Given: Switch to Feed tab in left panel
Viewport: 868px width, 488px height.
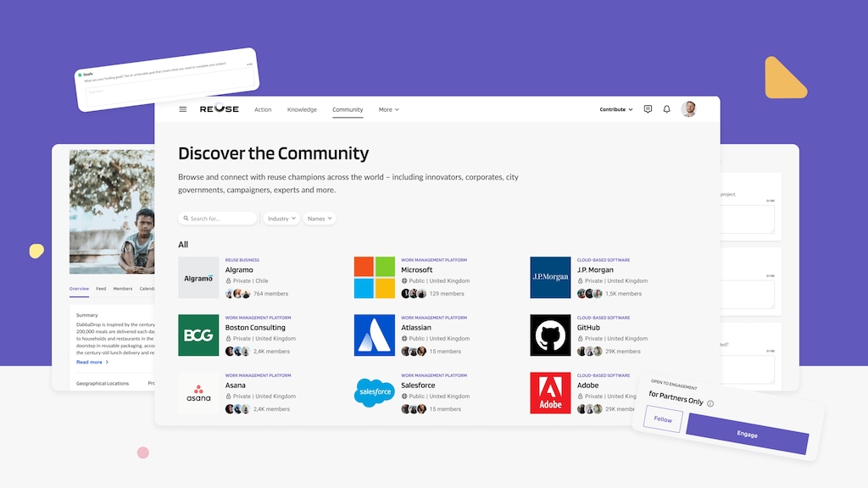Looking at the screenshot, I should [x=101, y=289].
